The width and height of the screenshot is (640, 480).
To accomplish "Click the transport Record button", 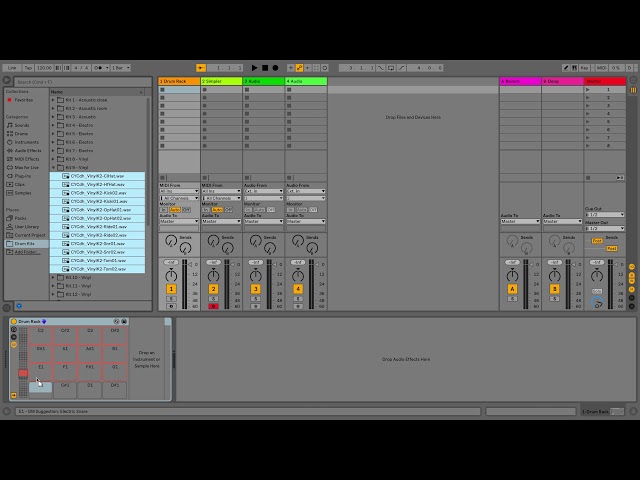I will [276, 68].
